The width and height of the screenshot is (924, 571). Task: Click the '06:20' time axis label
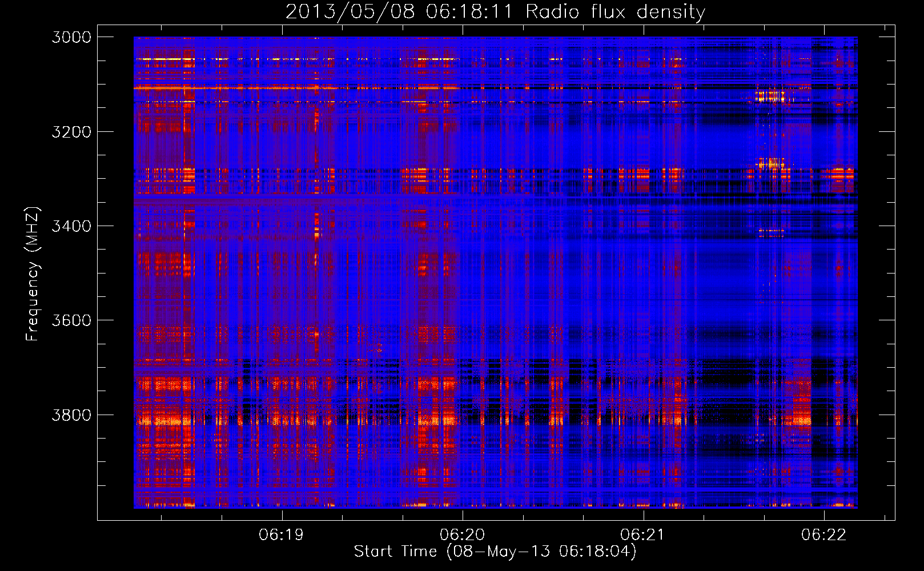pyautogui.click(x=462, y=534)
